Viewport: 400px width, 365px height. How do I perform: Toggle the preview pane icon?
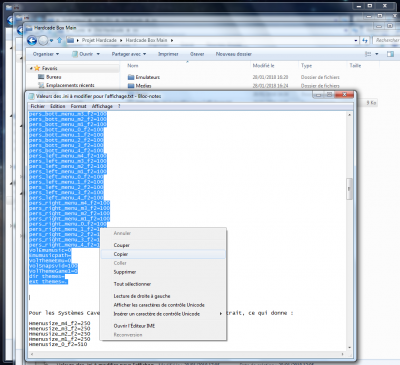[390, 54]
